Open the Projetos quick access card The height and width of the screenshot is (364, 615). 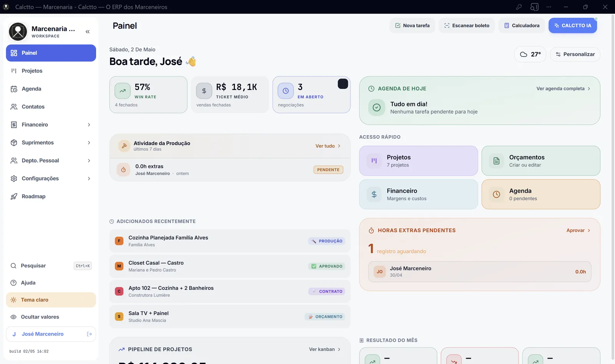[x=419, y=161]
